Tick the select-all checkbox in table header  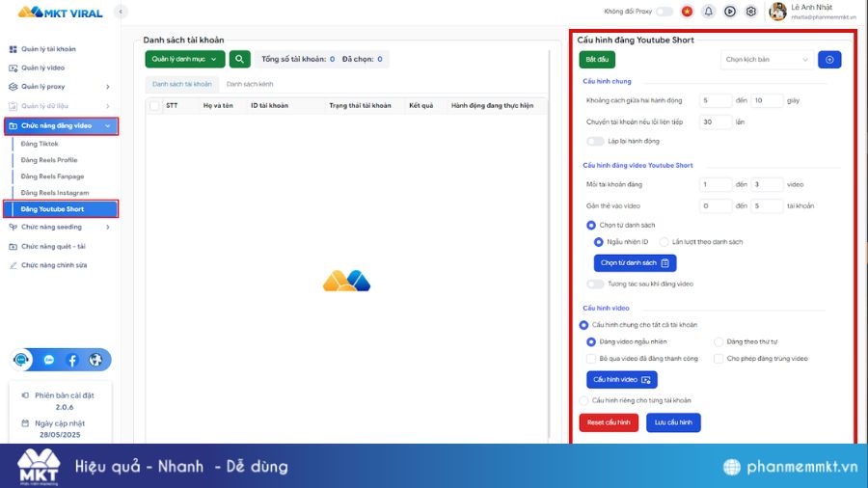coord(154,106)
